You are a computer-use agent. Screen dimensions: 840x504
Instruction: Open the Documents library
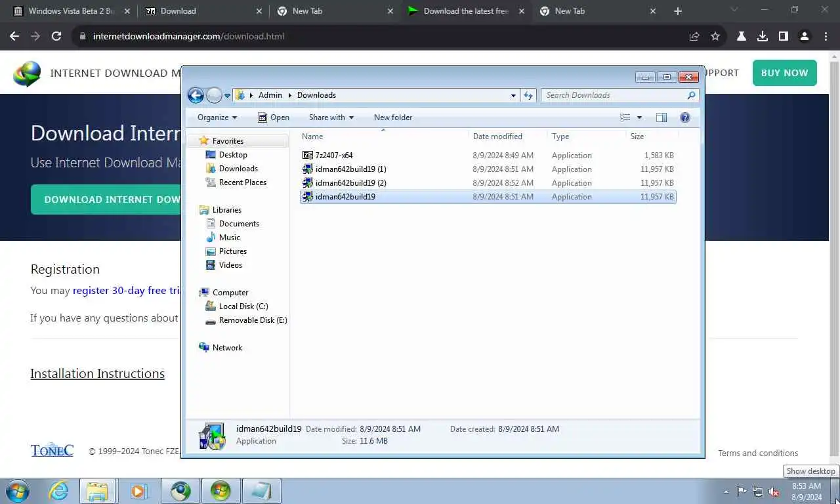pyautogui.click(x=239, y=224)
